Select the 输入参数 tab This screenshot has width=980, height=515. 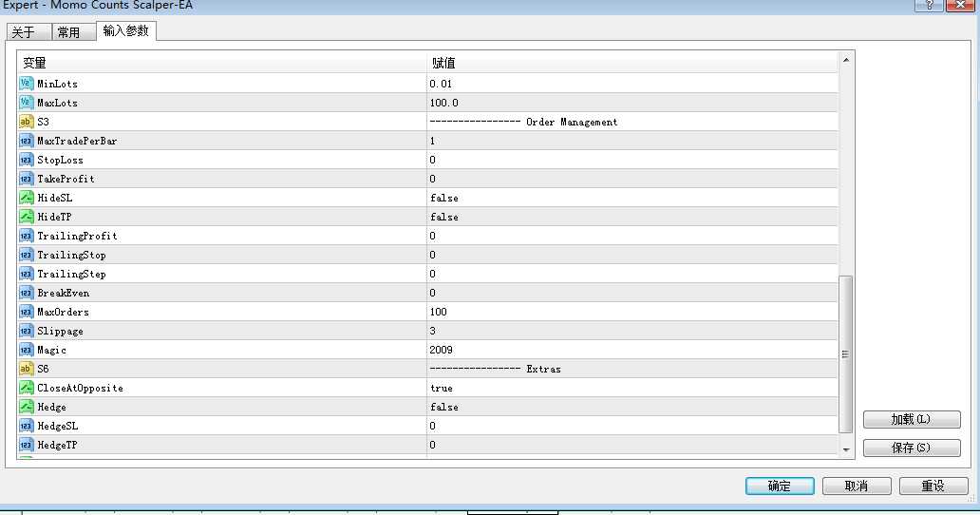(x=125, y=30)
